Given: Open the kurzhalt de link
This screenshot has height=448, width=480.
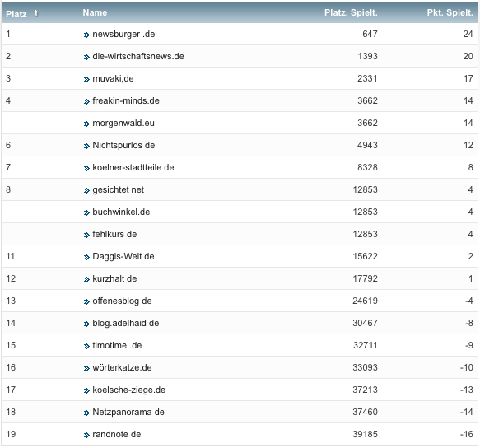Looking at the screenshot, I should tap(114, 278).
